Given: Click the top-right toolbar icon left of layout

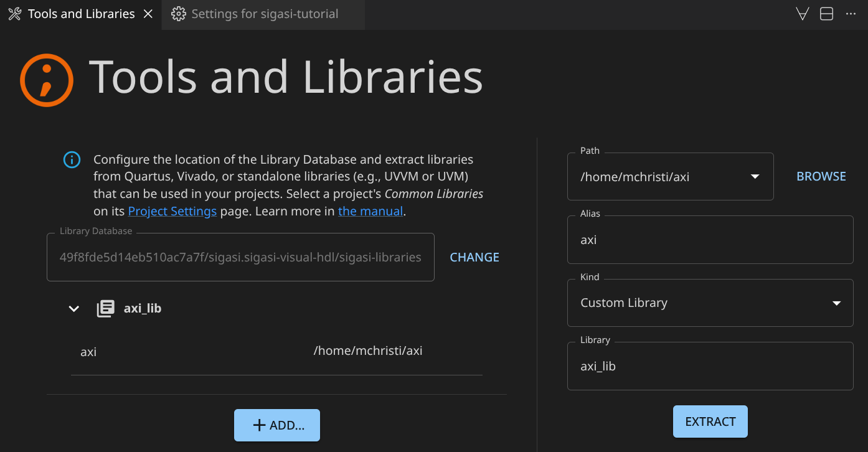Looking at the screenshot, I should point(803,14).
